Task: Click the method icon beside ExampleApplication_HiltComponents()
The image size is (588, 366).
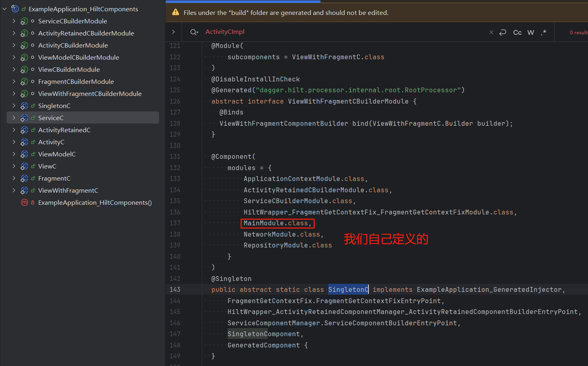Action: click(x=24, y=202)
